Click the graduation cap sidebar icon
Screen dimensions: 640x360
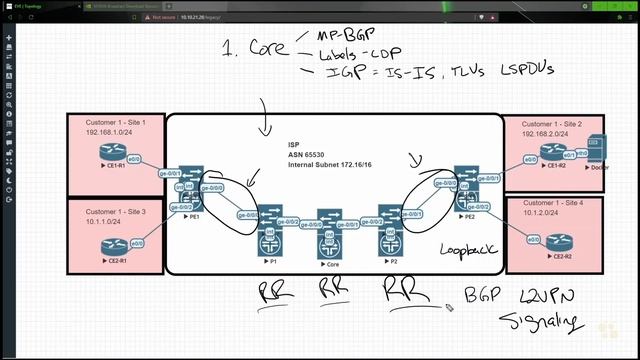9,133
